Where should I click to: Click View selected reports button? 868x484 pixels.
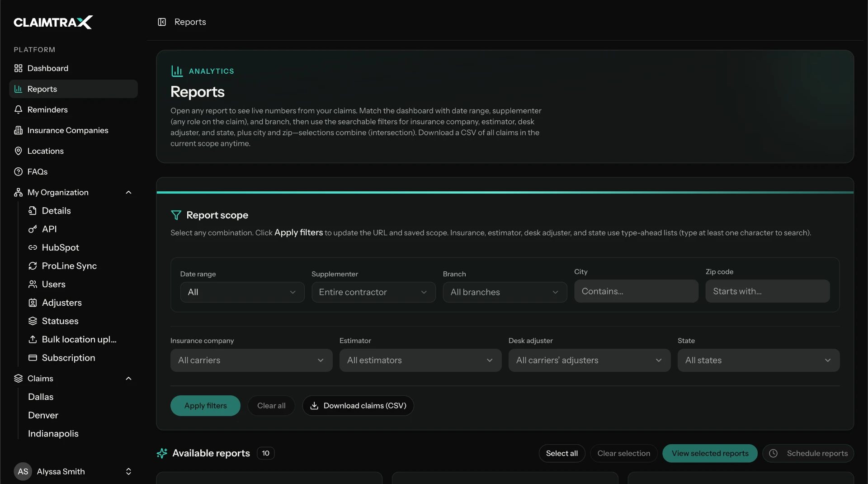[710, 453]
